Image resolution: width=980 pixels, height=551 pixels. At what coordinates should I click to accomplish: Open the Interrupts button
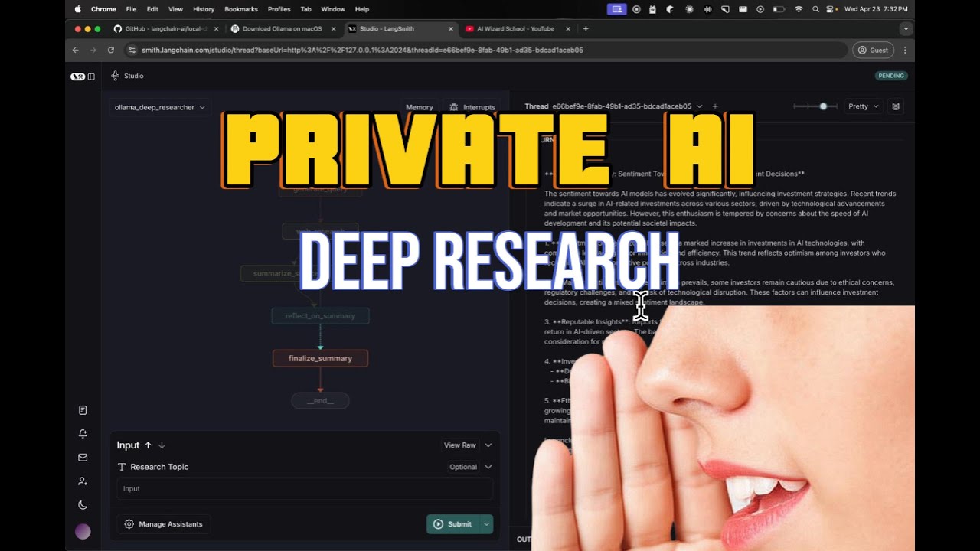click(x=472, y=107)
